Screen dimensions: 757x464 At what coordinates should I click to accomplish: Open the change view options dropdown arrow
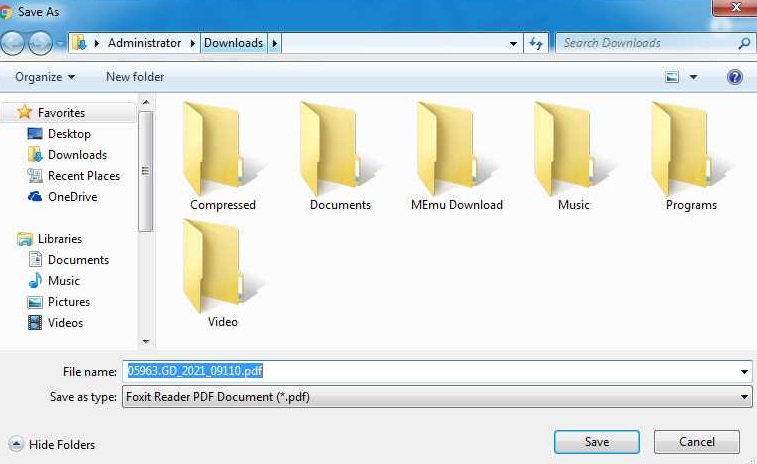click(693, 77)
